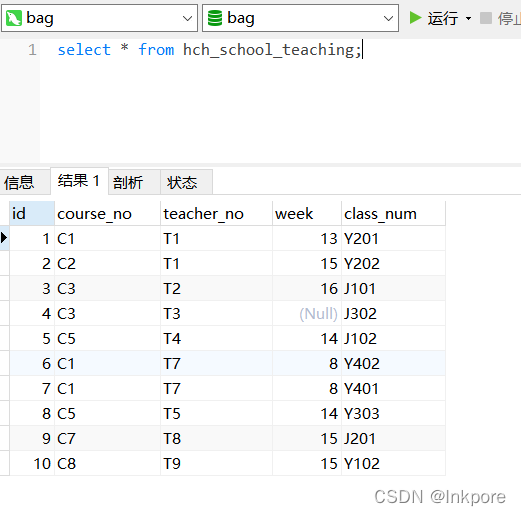Click the 'select' keyword in the query
The image size is (521, 516).
84,50
